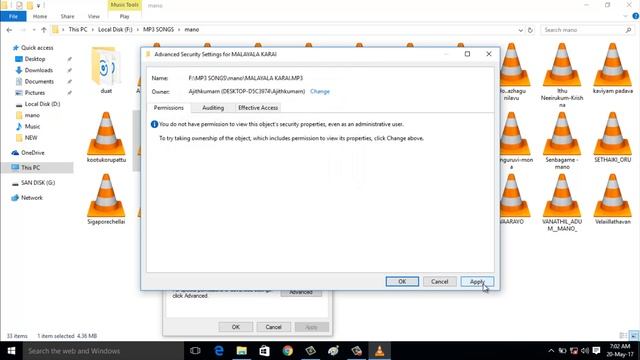Image resolution: width=640 pixels, height=360 pixels.
Task: Open the volume control in system tray
Action: 584,351
